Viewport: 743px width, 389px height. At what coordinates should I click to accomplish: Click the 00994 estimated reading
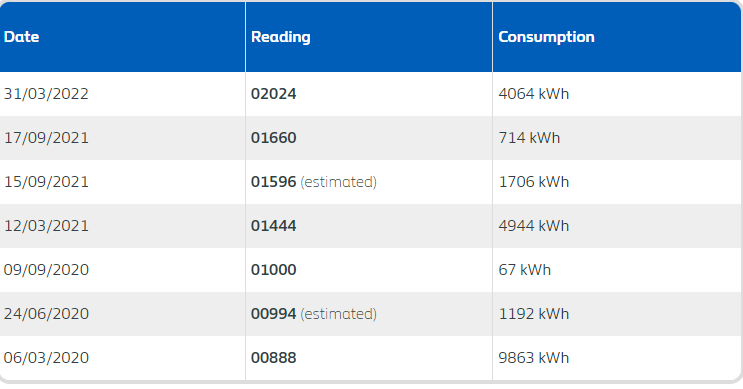pyautogui.click(x=314, y=314)
